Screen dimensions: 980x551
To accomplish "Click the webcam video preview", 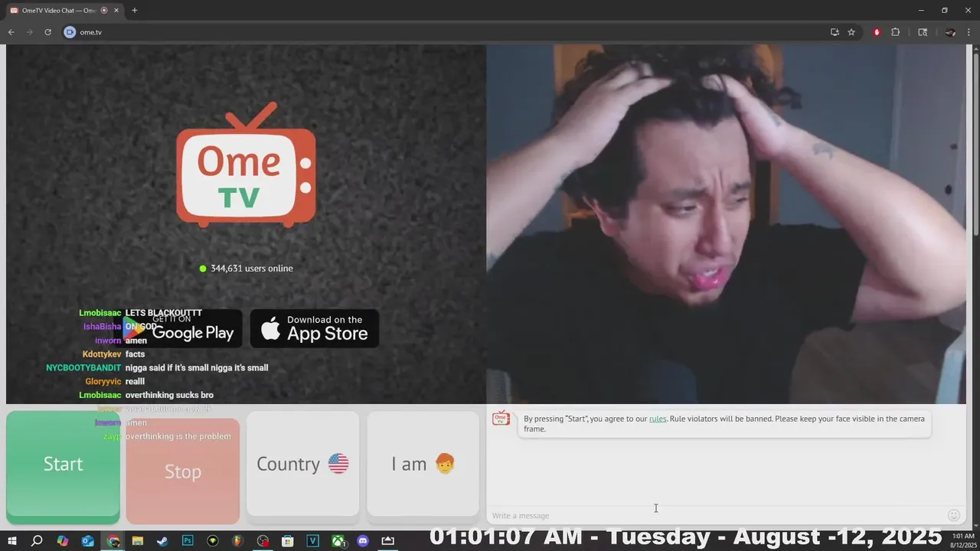I will tap(726, 223).
